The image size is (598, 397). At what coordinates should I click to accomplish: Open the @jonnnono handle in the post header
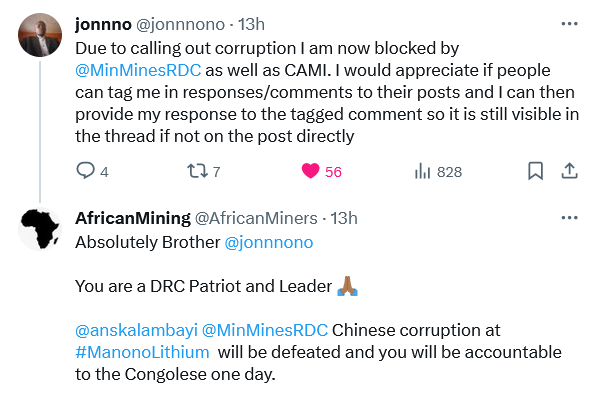tap(180, 25)
